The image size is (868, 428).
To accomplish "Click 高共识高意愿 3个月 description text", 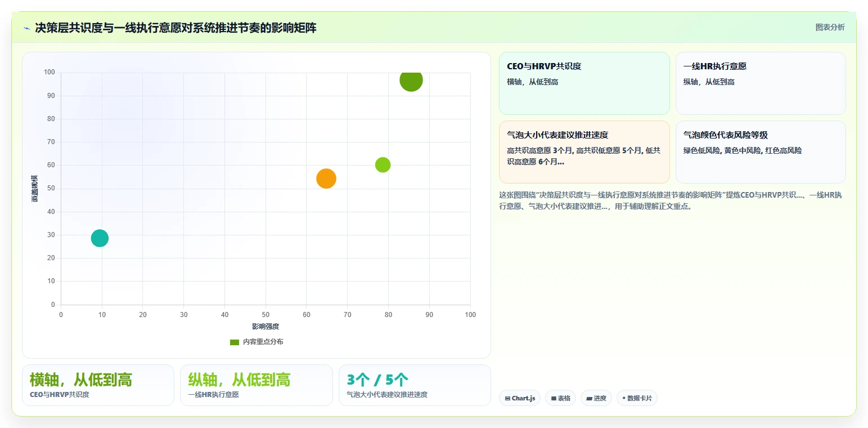I will pyautogui.click(x=584, y=156).
